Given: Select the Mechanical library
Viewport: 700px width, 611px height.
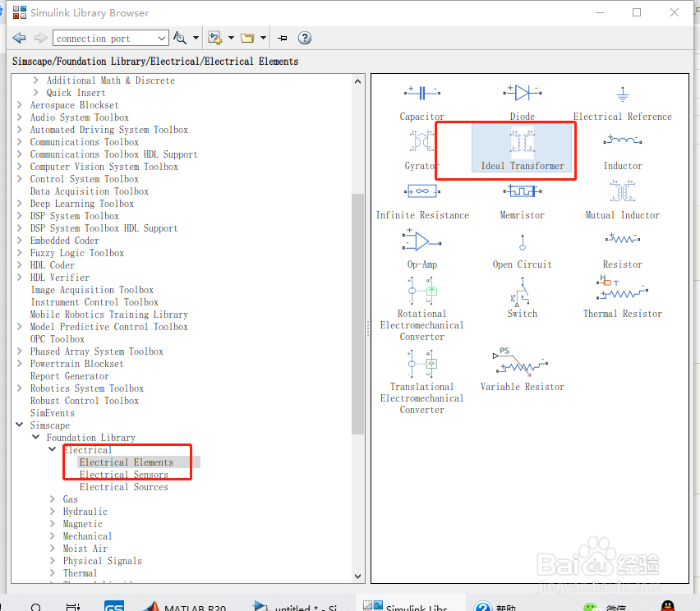Looking at the screenshot, I should pyautogui.click(x=87, y=536).
